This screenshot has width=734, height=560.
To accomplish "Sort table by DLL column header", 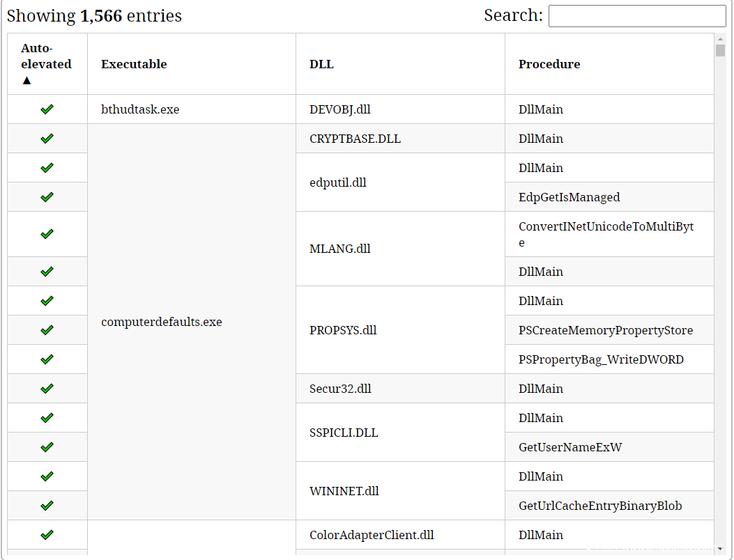I will pos(321,64).
